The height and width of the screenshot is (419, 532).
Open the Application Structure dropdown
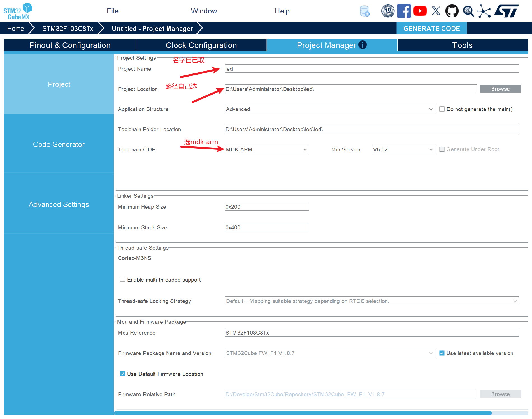330,109
